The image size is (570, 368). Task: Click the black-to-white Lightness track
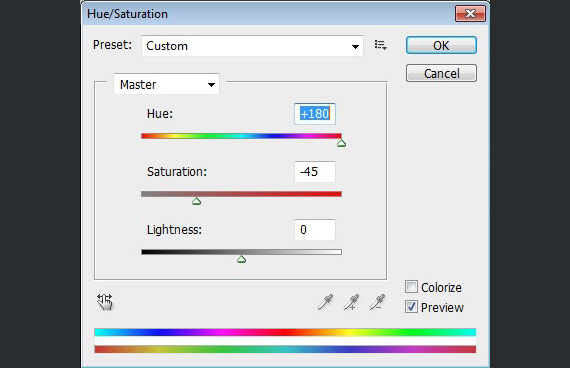tap(241, 252)
